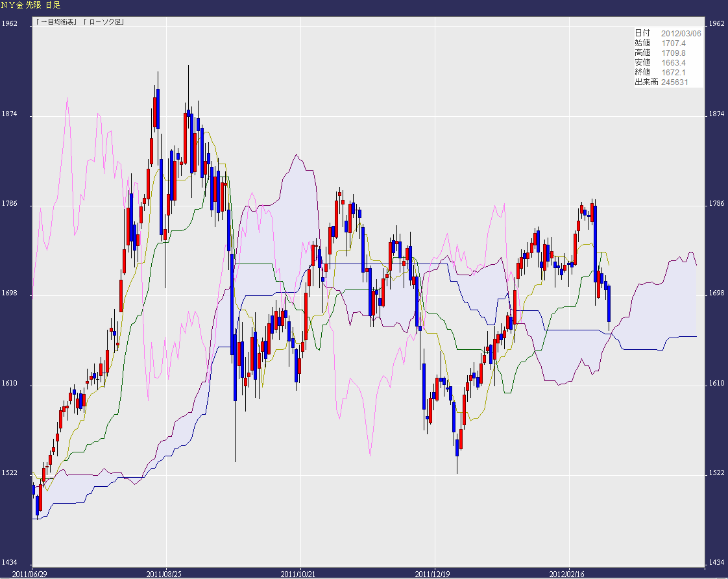Select the ローソク足 chart type label
Viewport: 728px width, 579px height.
click(x=105, y=23)
